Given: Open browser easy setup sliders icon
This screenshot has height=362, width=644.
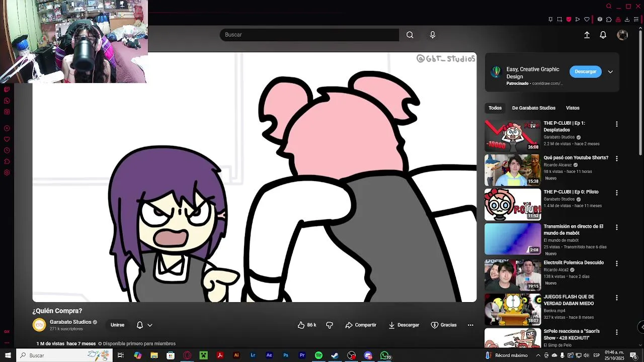Looking at the screenshot, I should tap(636, 20).
